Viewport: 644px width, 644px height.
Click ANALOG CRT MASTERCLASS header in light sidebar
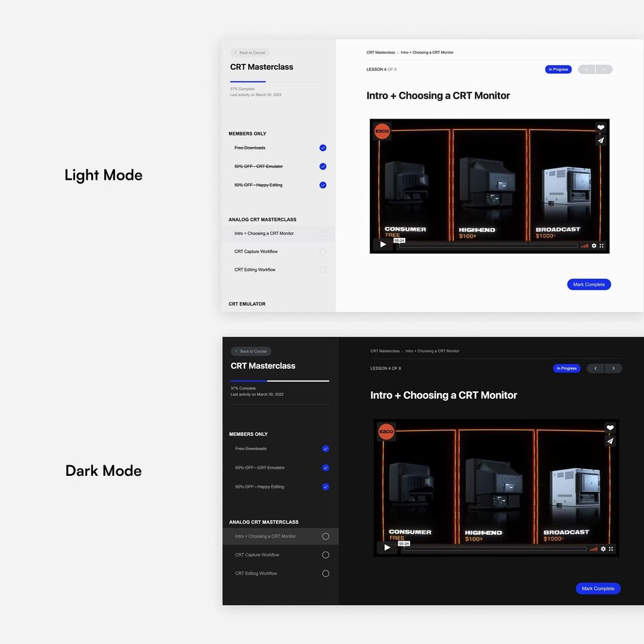pyautogui.click(x=262, y=219)
